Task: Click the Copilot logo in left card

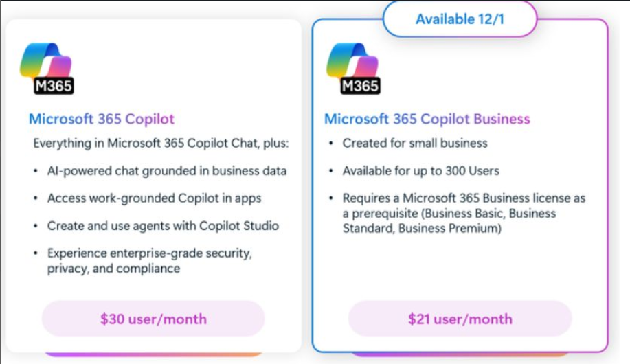Action: 45,60
